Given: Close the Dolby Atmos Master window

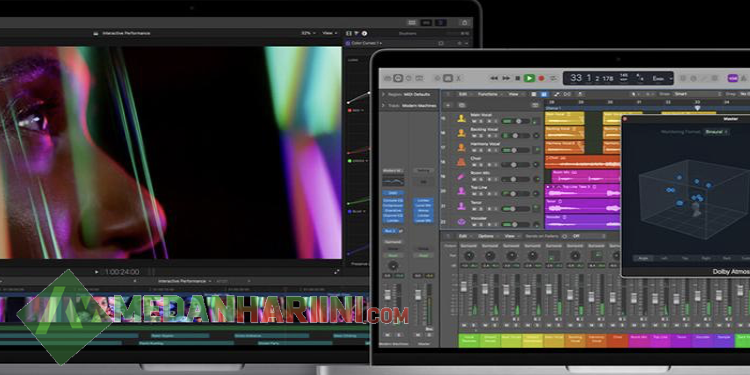Looking at the screenshot, I should [x=625, y=119].
